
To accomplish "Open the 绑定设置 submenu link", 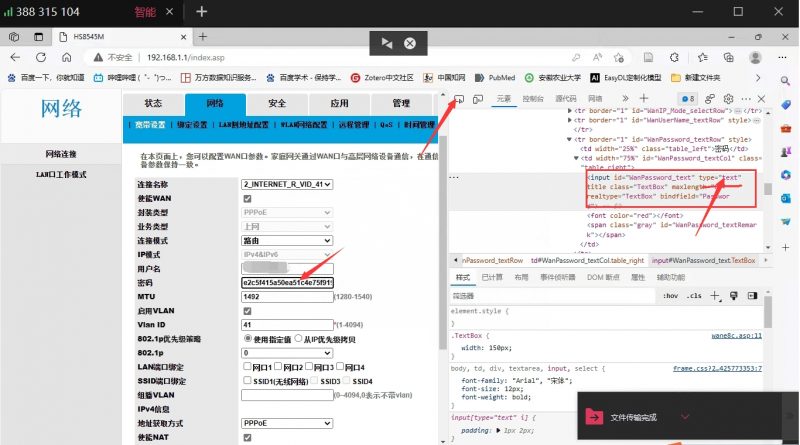I will point(192,125).
